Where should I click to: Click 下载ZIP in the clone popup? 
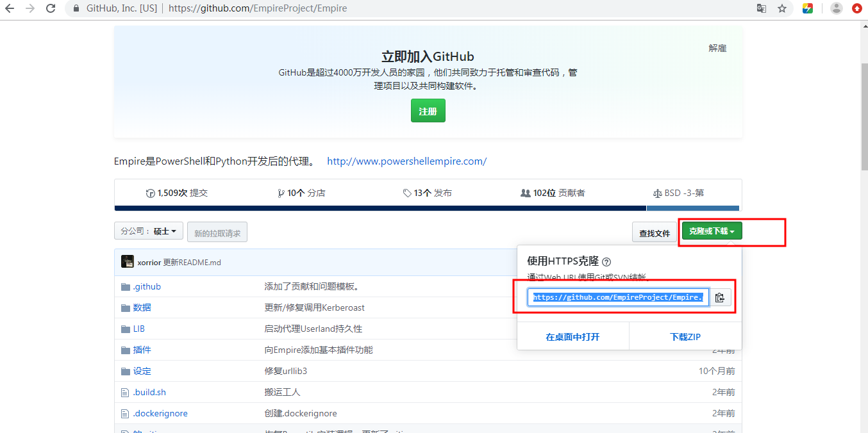point(685,336)
